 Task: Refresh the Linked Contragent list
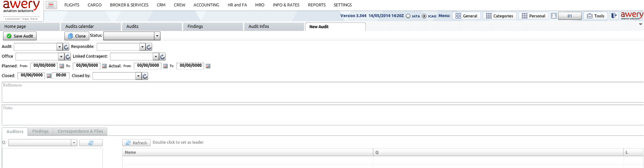163,57
